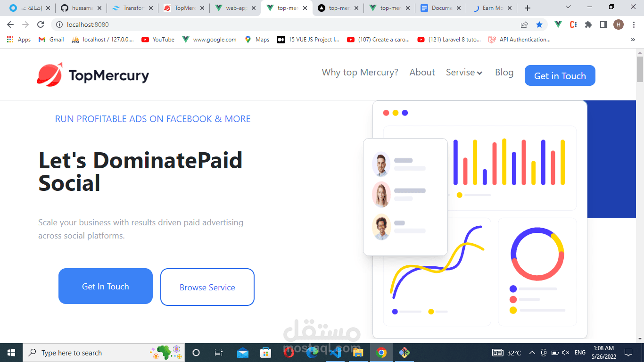Open the About nav link
The width and height of the screenshot is (644, 362).
422,72
